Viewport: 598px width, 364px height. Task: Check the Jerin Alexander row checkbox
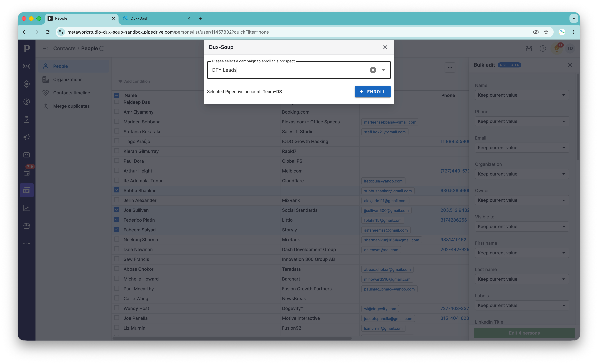tap(116, 200)
